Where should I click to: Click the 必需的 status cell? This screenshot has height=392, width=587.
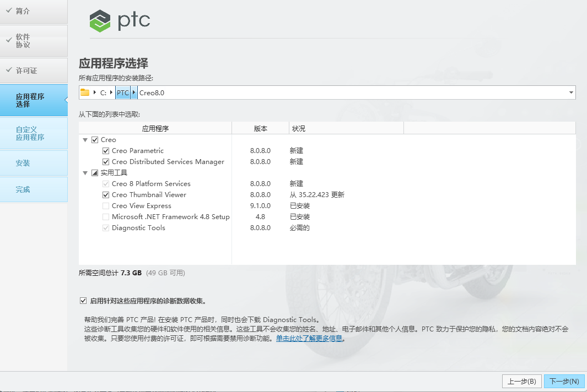[x=299, y=228]
